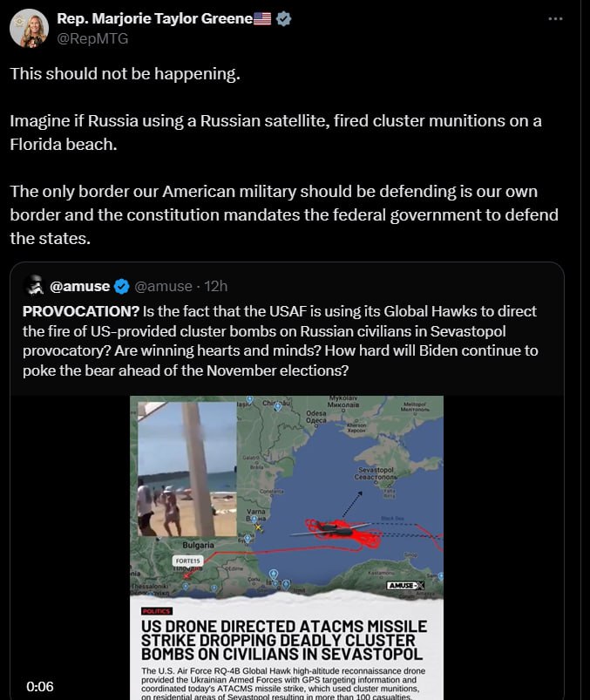Open the @RepMTG handle link
The height and width of the screenshot is (700, 590).
(93, 39)
